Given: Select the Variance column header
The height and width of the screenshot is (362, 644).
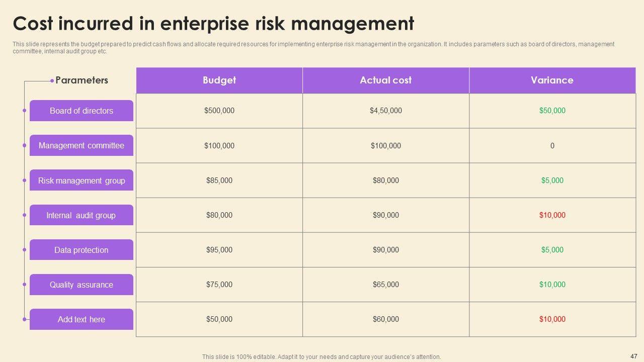Looking at the screenshot, I should (552, 80).
